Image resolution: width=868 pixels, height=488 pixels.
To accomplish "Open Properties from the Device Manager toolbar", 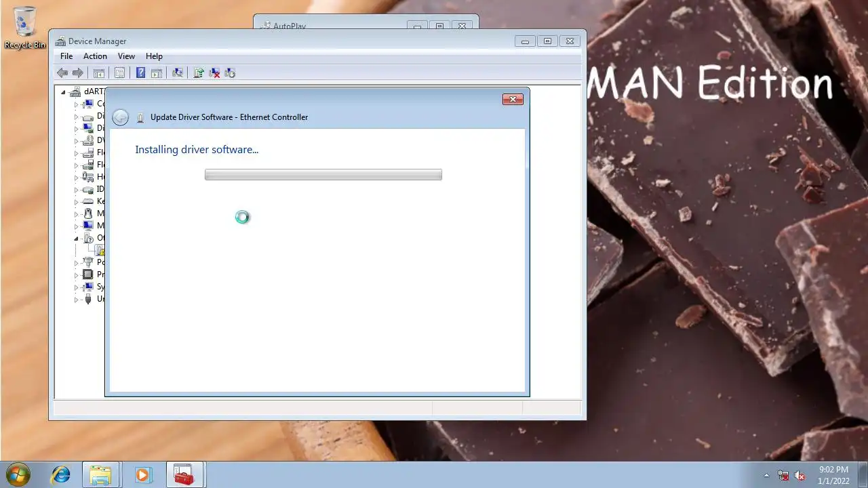I will (120, 73).
